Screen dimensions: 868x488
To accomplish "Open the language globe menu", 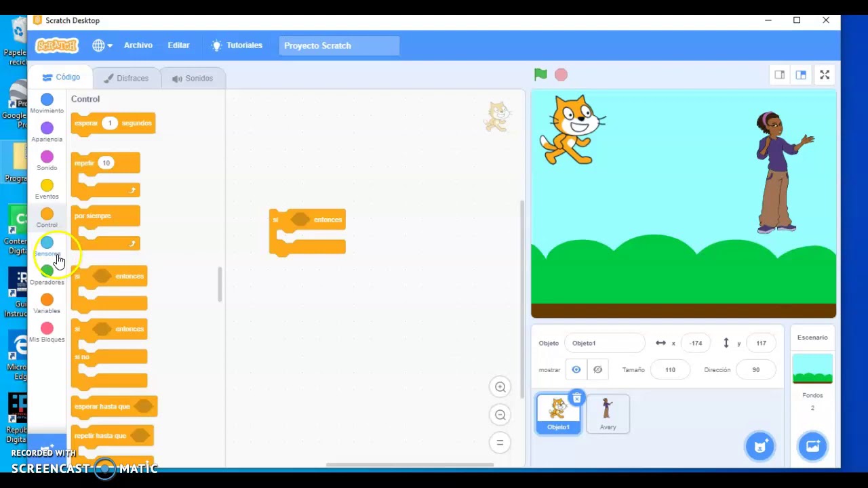I will (102, 45).
